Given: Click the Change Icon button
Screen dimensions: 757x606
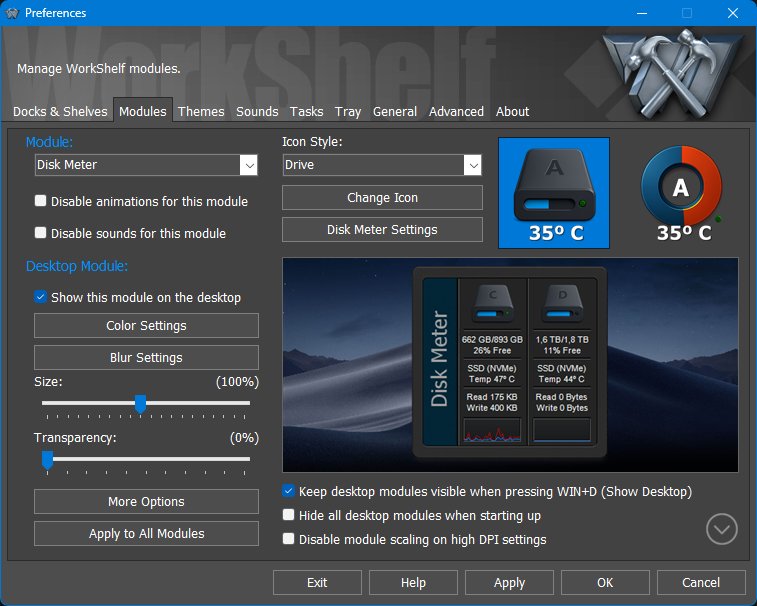Looking at the screenshot, I should point(382,197).
